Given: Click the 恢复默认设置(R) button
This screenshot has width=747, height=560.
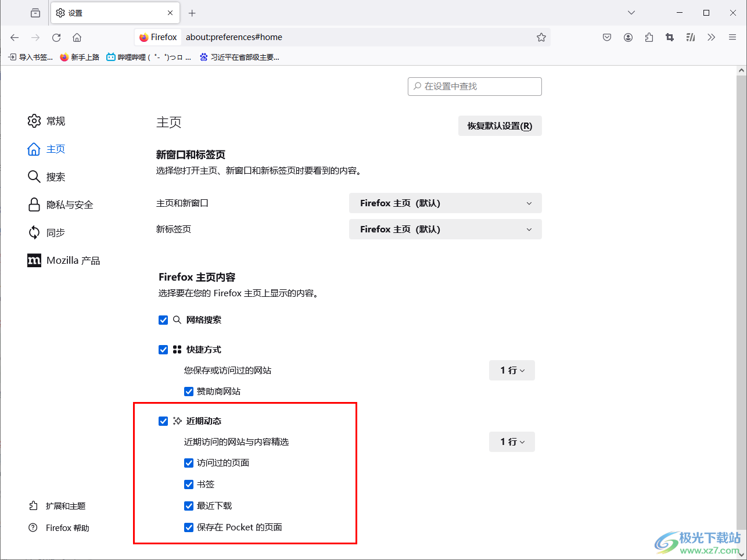Looking at the screenshot, I should pyautogui.click(x=500, y=126).
